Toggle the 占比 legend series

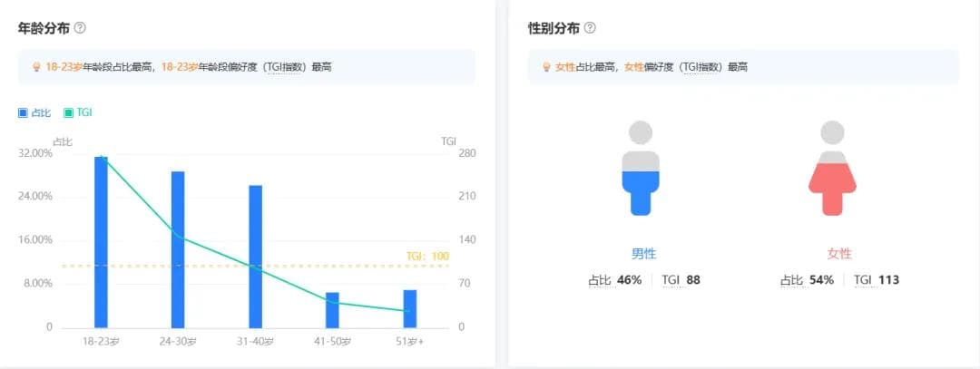35,113
